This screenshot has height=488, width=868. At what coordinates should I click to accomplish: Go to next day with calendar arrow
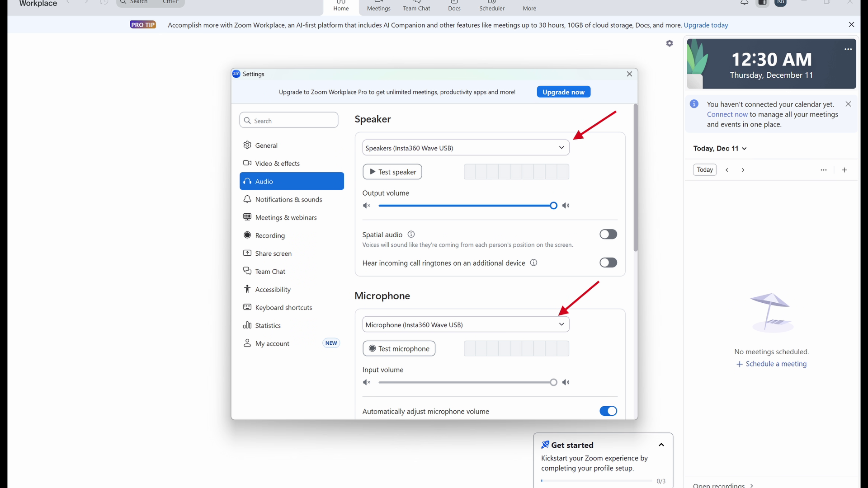pos(743,170)
